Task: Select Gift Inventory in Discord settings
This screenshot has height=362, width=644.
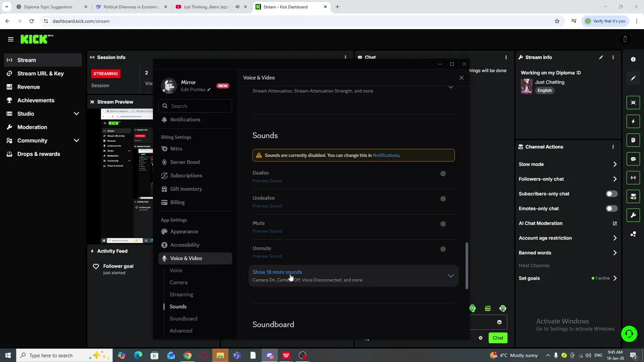Action: (195, 189)
